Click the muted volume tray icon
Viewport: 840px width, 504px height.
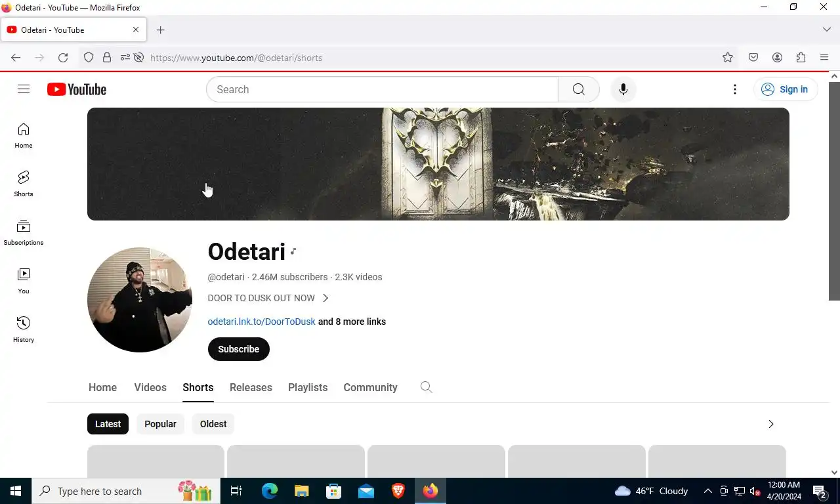pos(755,491)
